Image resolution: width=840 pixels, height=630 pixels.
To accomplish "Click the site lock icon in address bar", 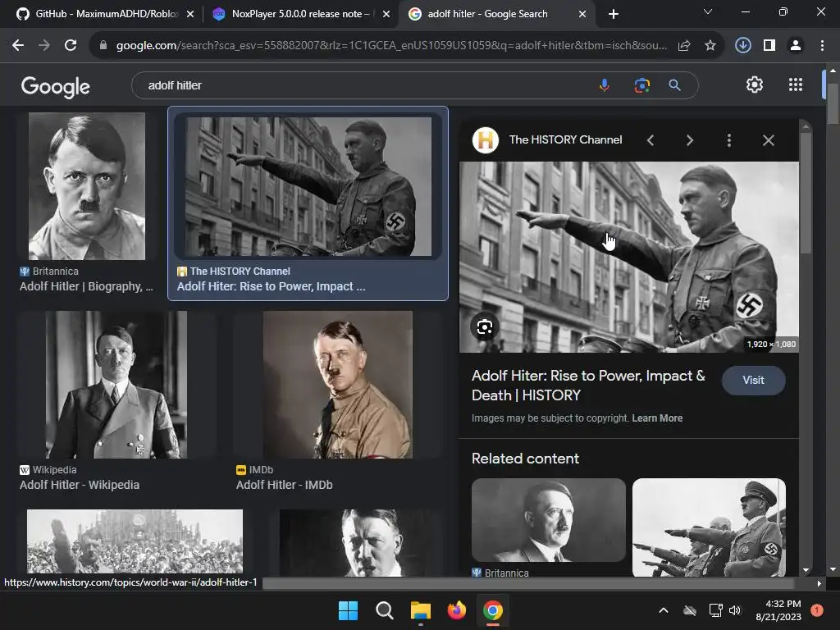I will [103, 46].
